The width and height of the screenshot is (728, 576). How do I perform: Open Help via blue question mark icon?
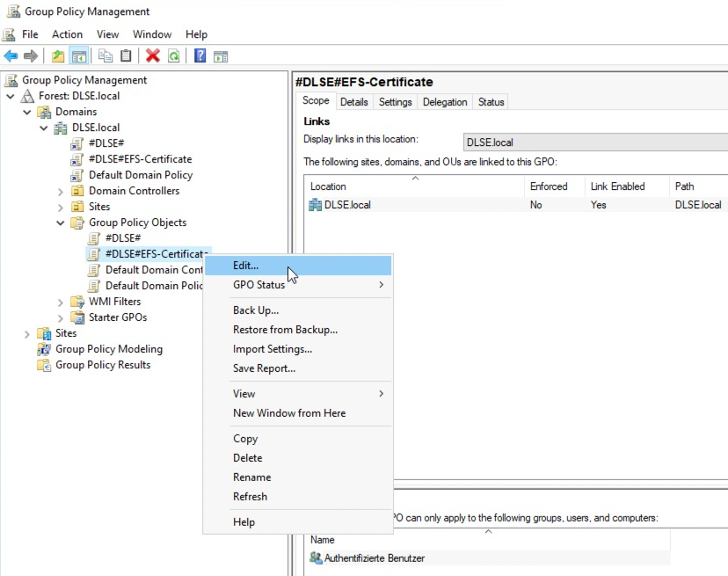[x=200, y=56]
